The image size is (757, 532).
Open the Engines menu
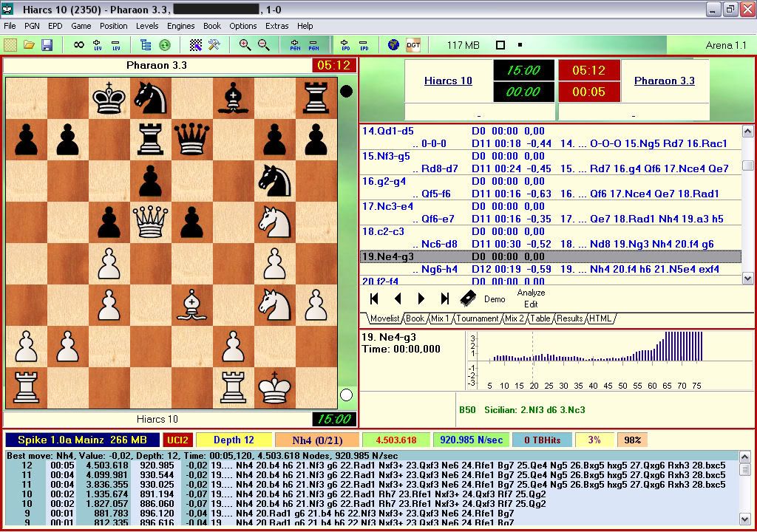tap(180, 26)
